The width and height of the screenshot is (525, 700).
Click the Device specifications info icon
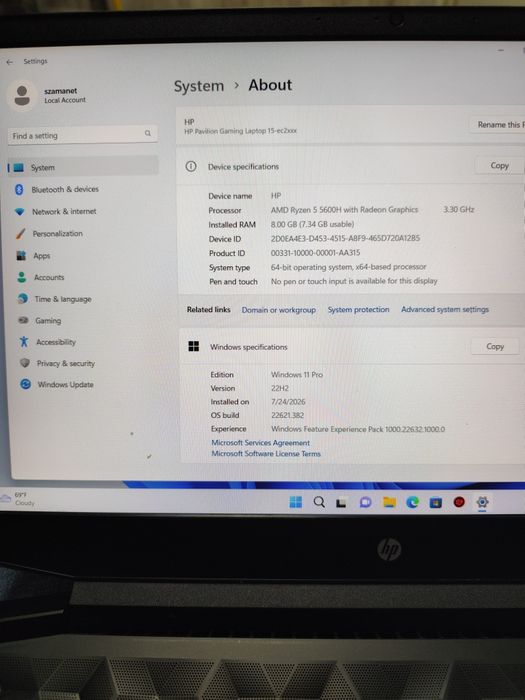191,167
